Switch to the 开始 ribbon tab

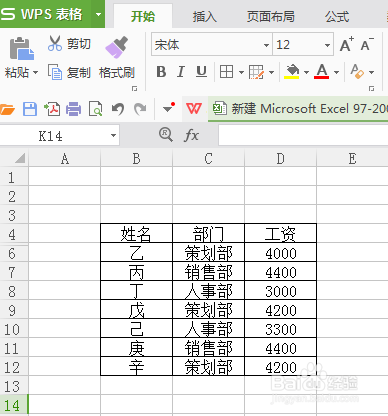143,16
